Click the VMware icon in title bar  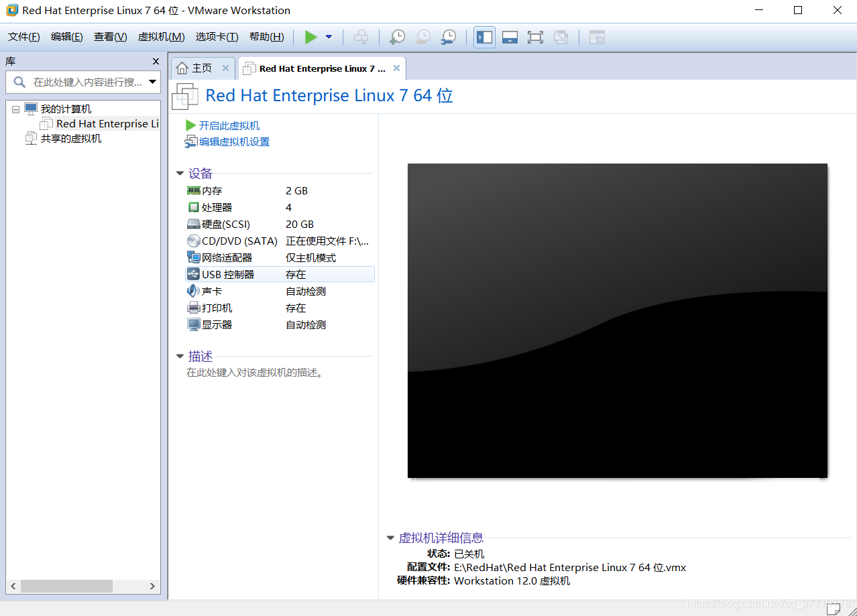pyautogui.click(x=11, y=10)
